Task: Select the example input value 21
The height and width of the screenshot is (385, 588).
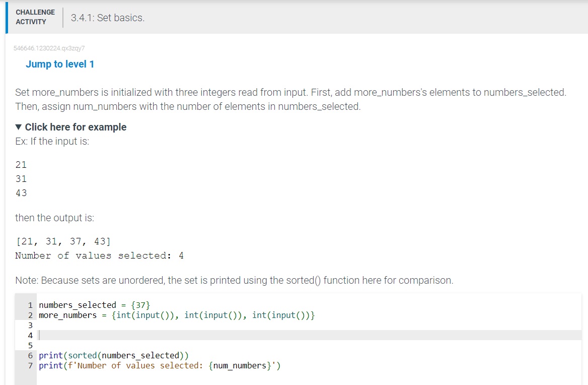Action: tap(21, 165)
